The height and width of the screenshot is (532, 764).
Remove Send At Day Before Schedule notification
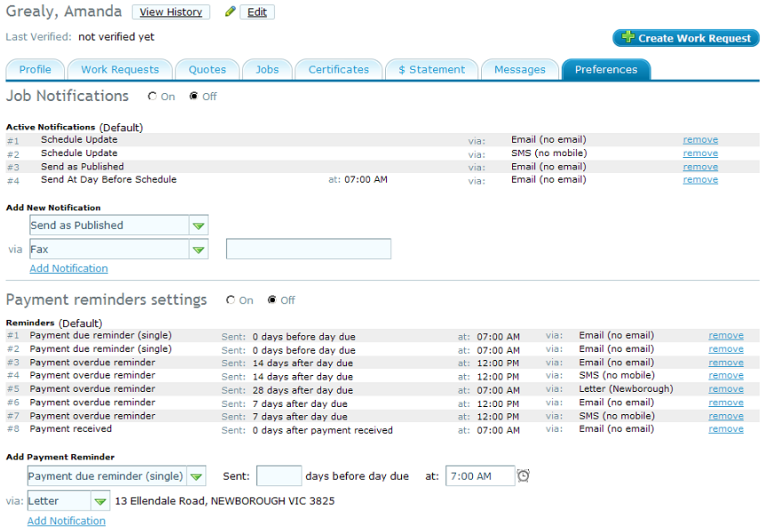[x=700, y=180]
